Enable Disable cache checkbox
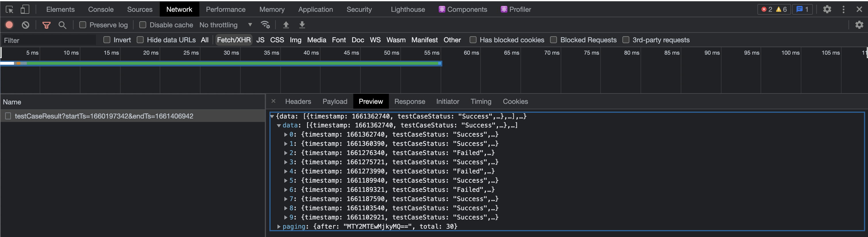This screenshot has height=237, width=868. (x=142, y=25)
